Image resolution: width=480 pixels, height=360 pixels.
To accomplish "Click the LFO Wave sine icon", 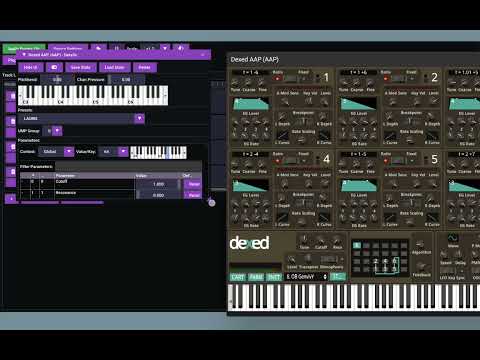I will (x=453, y=238).
